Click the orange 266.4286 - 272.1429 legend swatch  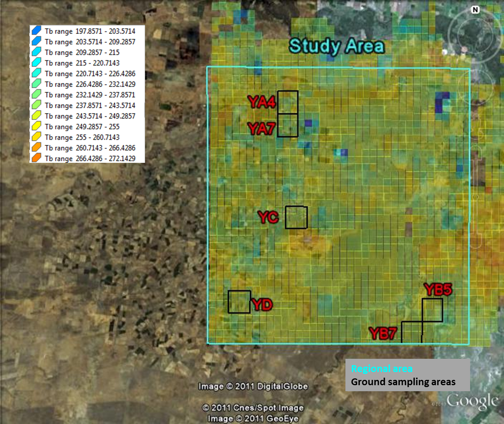coord(37,158)
